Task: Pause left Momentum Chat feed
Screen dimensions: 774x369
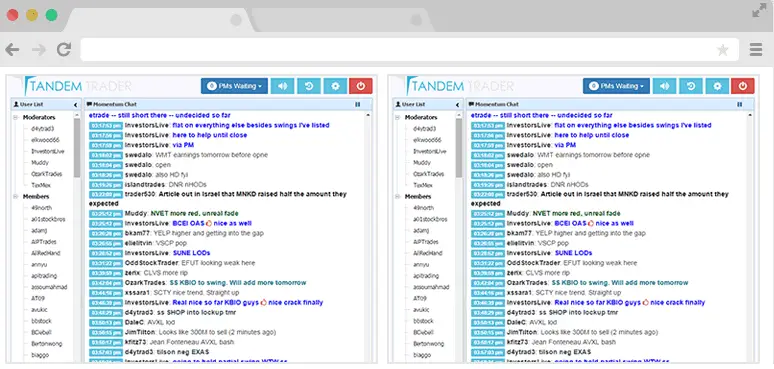Action: click(x=357, y=105)
